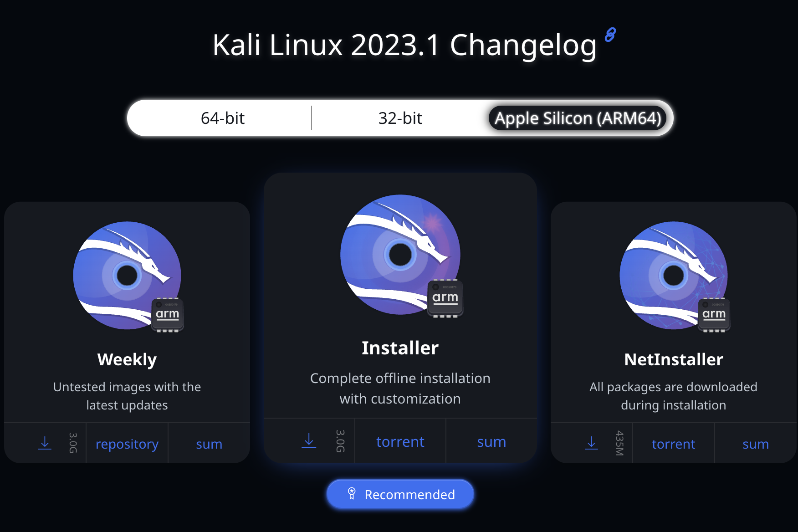This screenshot has height=532, width=798.
Task: Select the Apple Silicon (ARM64) tab
Action: 578,118
